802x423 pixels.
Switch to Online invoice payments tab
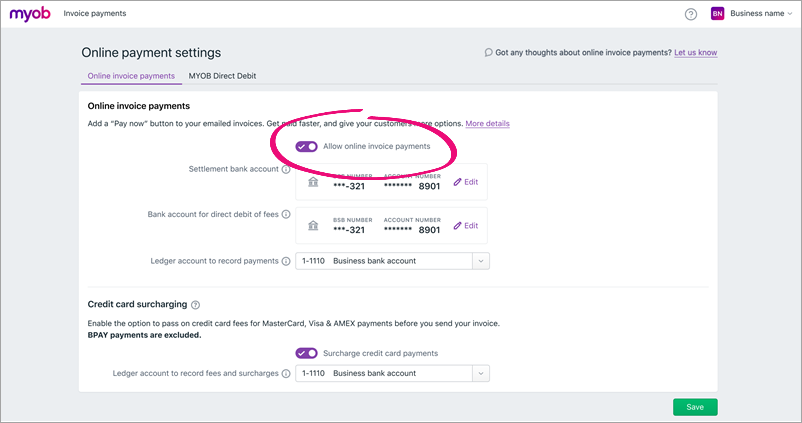(131, 76)
